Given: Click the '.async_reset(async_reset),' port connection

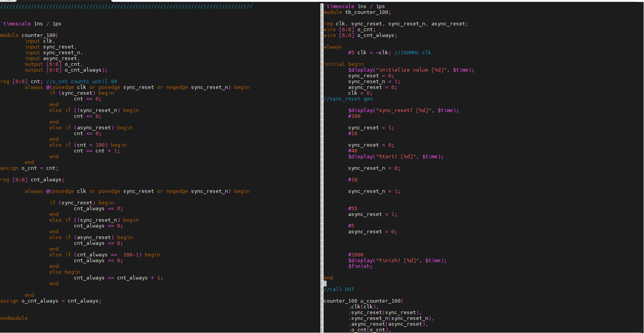Looking at the screenshot, I should tap(388, 324).
